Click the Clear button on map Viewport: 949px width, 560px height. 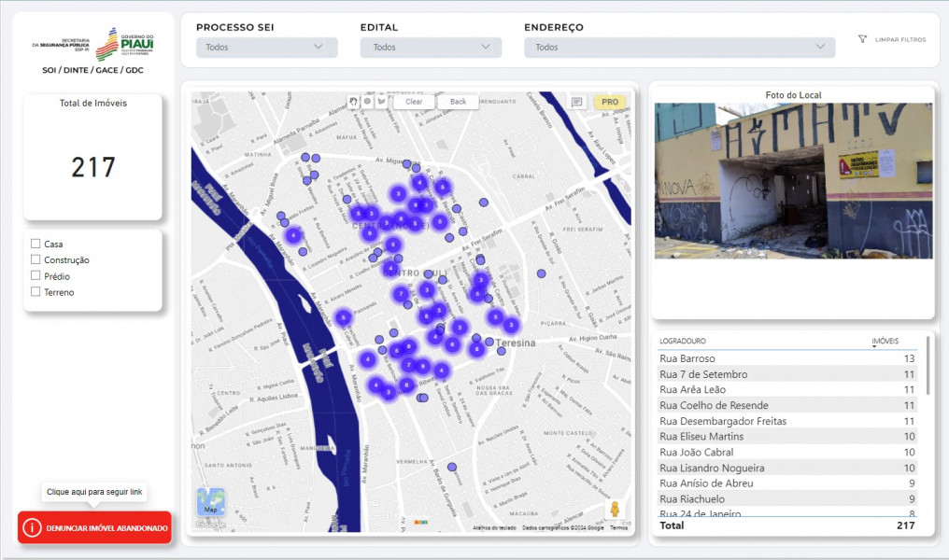pos(414,102)
